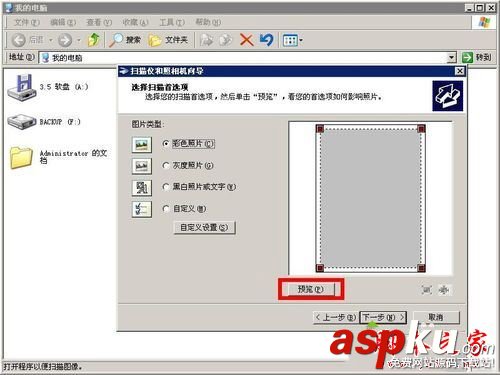Click the Windows flag logo
The width and height of the screenshot is (500, 375).
(484, 22)
